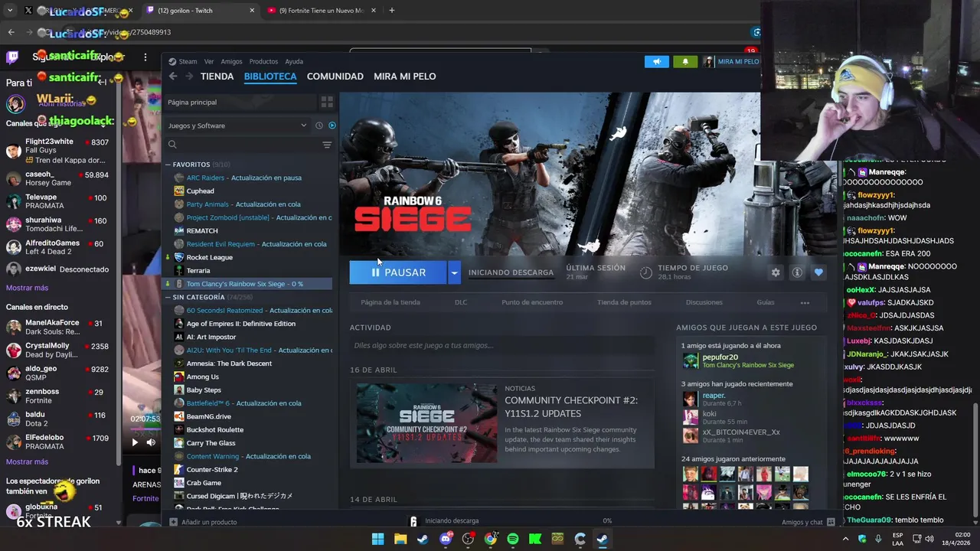
Task: Show hidden system tray icons
Action: pyautogui.click(x=846, y=539)
